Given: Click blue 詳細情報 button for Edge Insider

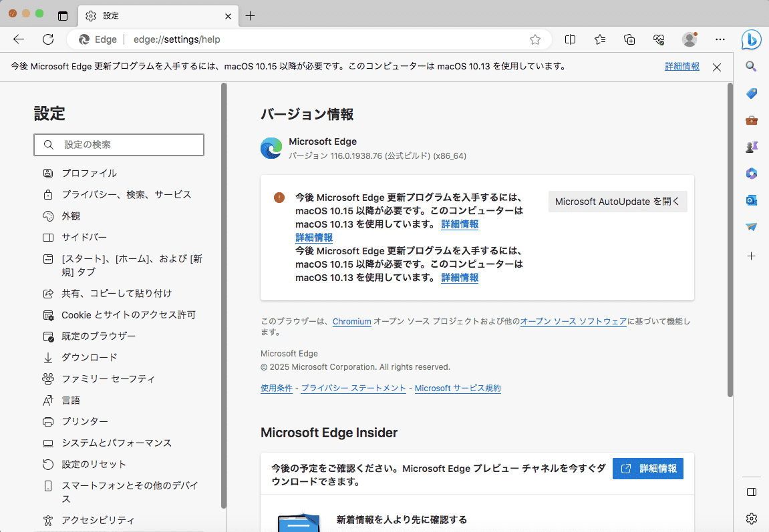Looking at the screenshot, I should point(648,469).
